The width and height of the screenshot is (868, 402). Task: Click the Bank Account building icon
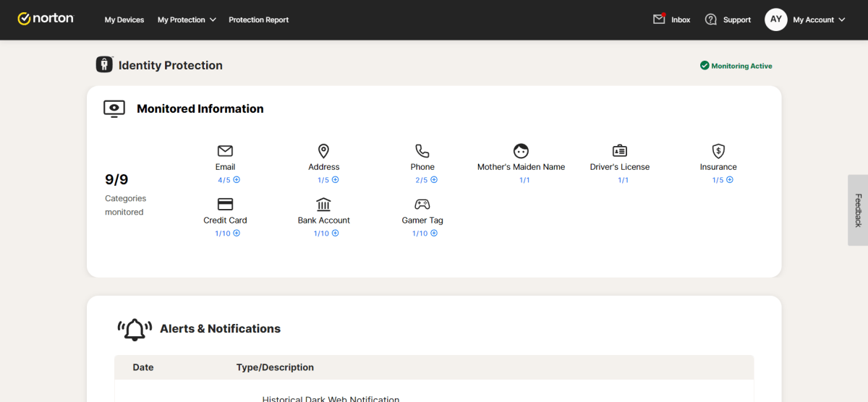[324, 204]
